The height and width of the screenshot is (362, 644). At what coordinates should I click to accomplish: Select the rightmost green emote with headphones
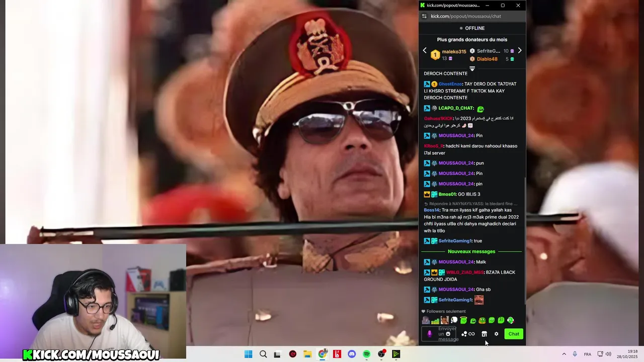pyautogui.click(x=511, y=320)
